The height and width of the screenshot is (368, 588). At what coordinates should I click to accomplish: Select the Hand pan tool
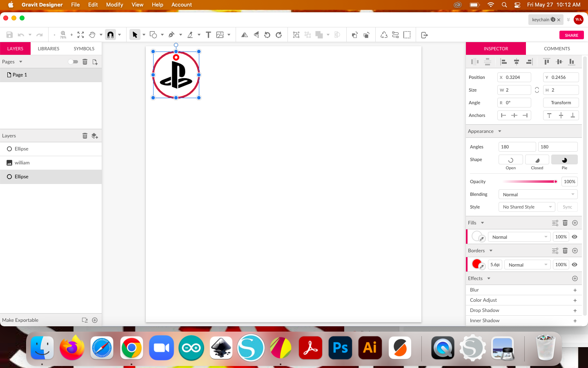click(x=92, y=35)
